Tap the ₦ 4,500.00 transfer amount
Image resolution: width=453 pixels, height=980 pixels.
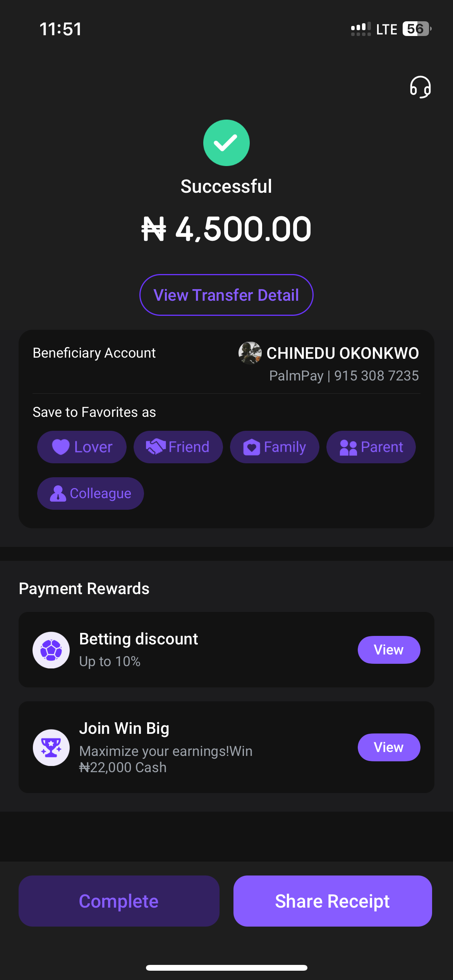click(x=226, y=229)
